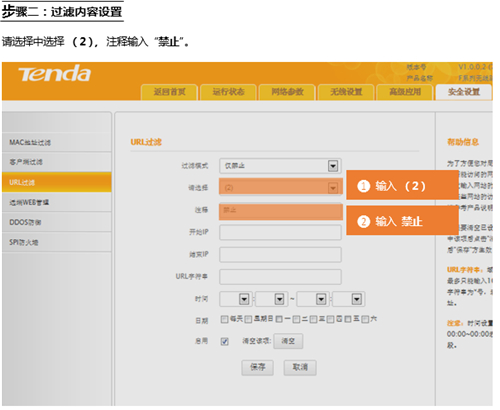
Task: Go to the 无线设置 tab
Action: click(346, 92)
